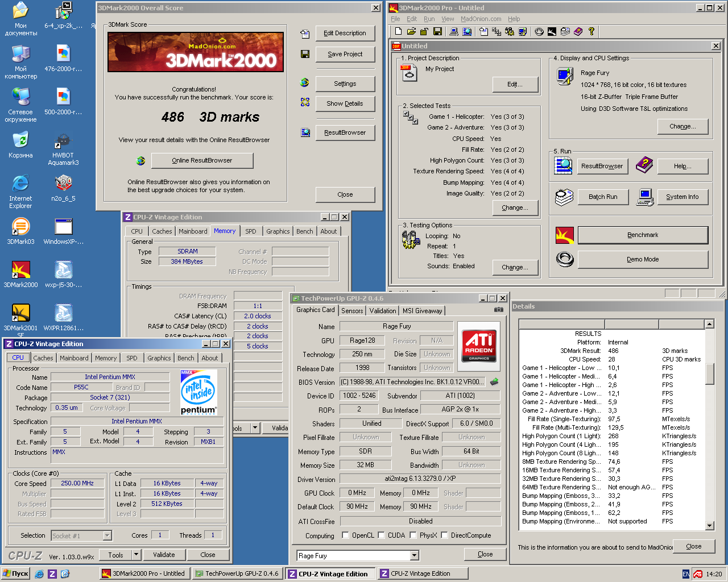728x582 pixels.
Task: Click Close button in GPU-Z window
Action: [x=485, y=554]
